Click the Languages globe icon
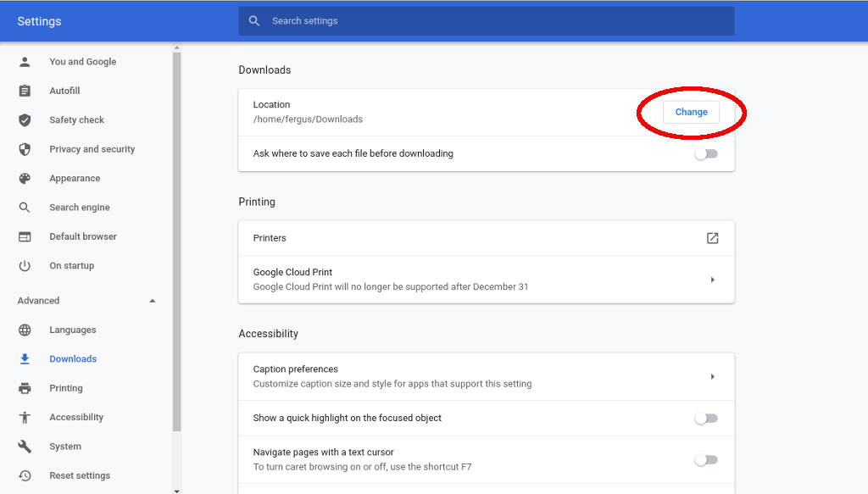The image size is (868, 494). (25, 330)
